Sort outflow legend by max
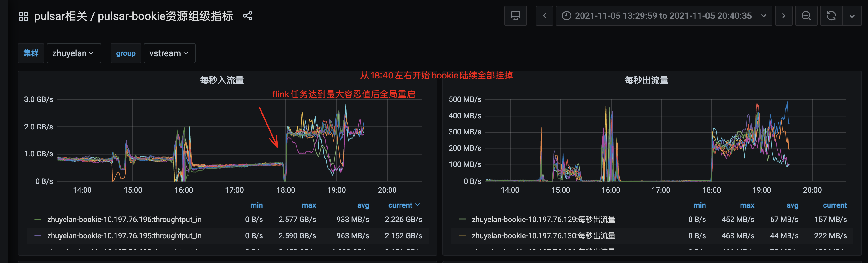The width and height of the screenshot is (868, 263). (747, 205)
